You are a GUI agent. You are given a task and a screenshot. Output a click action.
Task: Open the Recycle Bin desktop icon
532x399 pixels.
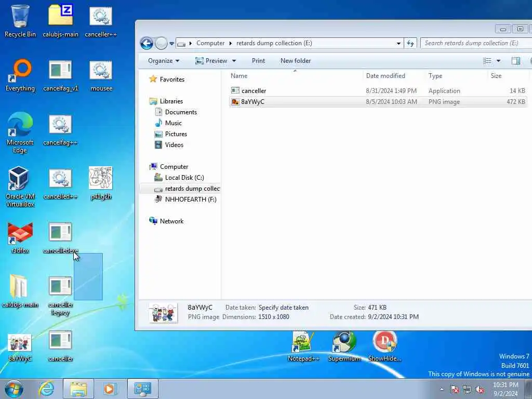click(x=20, y=20)
